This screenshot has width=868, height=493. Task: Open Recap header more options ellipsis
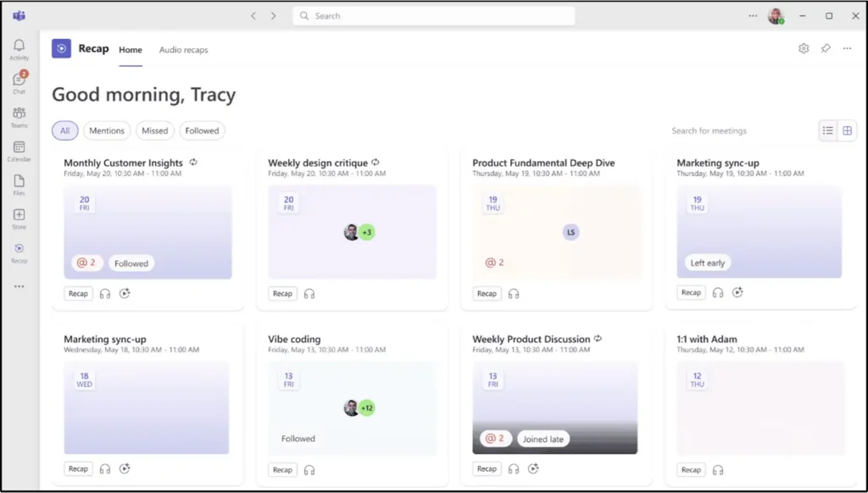(x=847, y=48)
